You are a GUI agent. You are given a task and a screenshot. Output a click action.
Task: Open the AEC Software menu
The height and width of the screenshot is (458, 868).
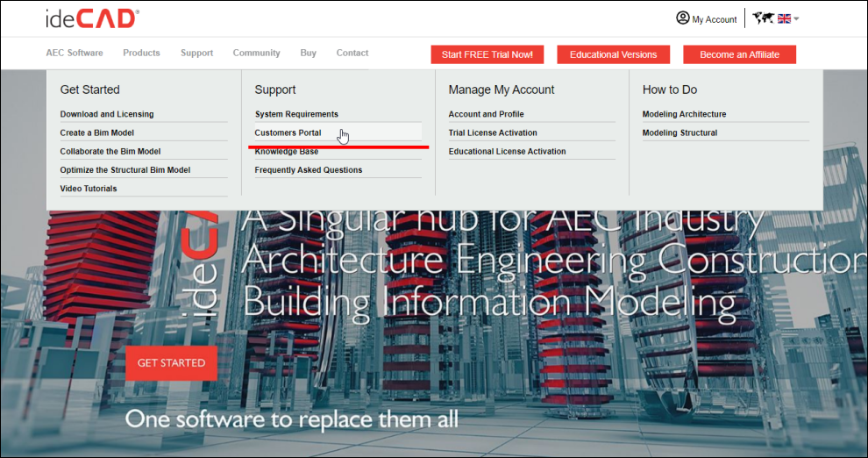pyautogui.click(x=75, y=54)
